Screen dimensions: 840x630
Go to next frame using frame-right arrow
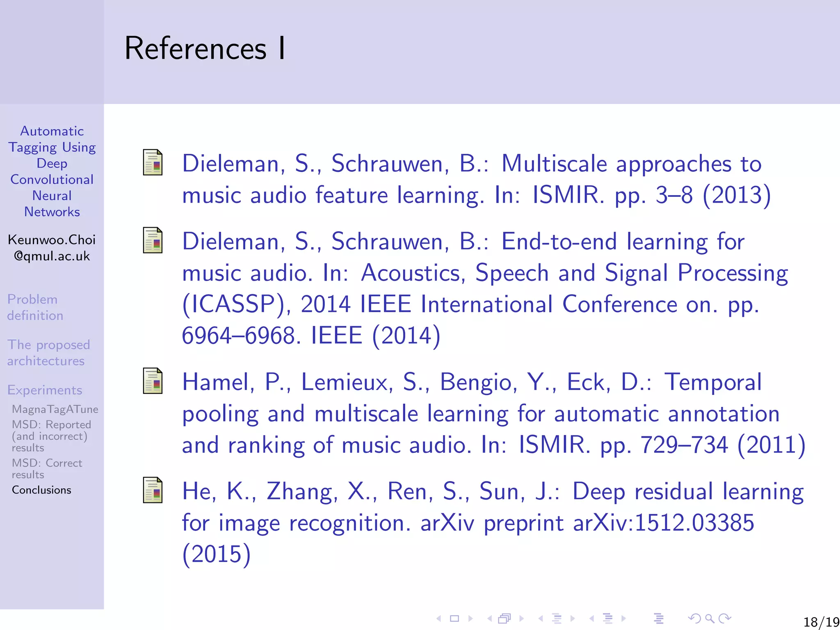(521, 619)
